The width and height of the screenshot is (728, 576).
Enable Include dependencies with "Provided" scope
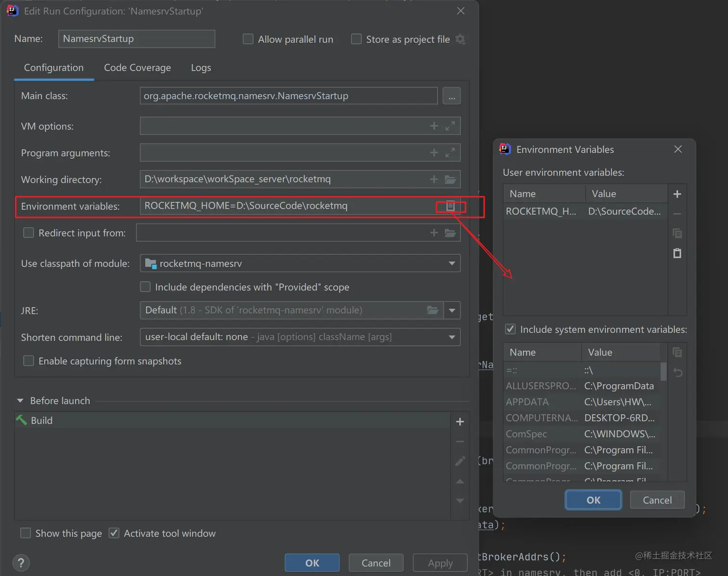[145, 287]
